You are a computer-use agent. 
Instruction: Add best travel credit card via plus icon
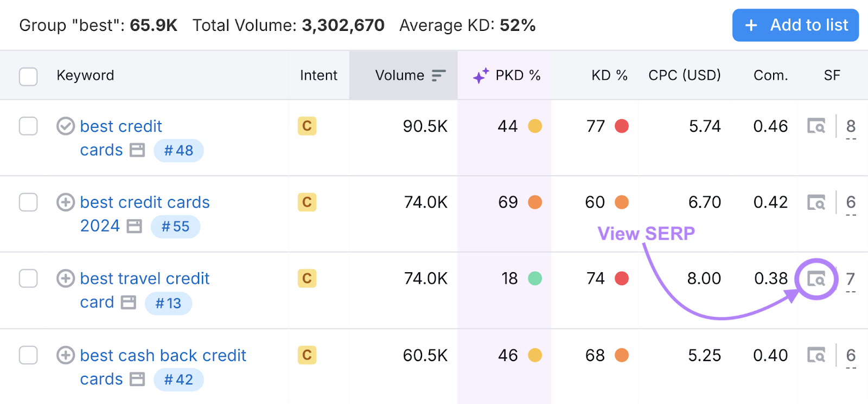[66, 279]
